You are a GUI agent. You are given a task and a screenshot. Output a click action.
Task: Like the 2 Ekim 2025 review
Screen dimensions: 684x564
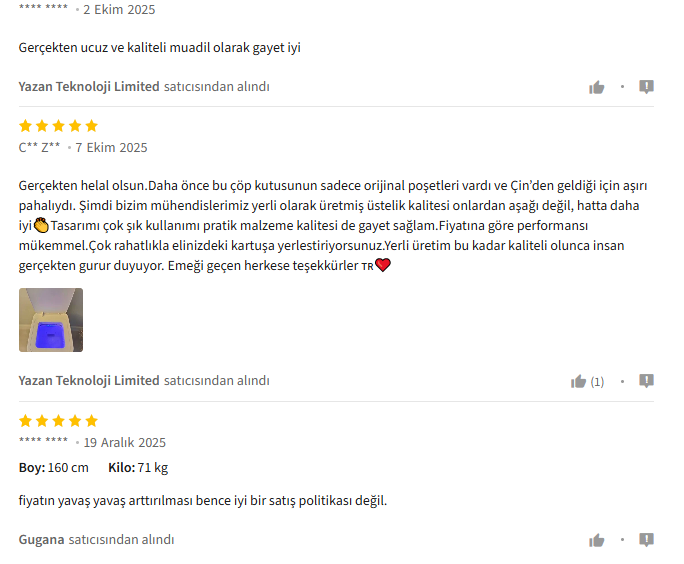click(596, 87)
